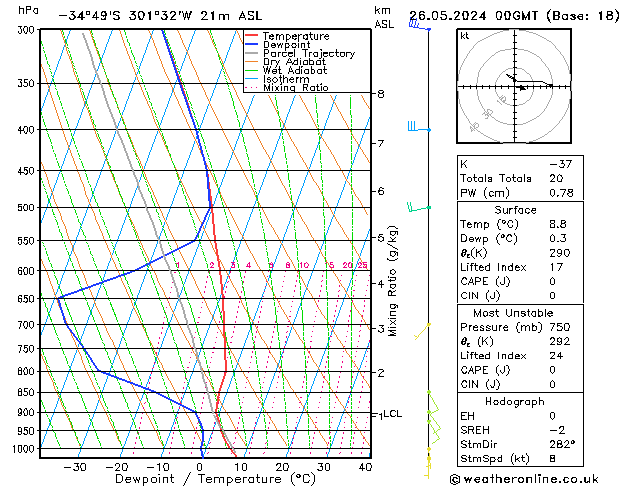Viewport: 629px width, 486px height.
Task: Click the weatheronline.co.uk copyright text
Action: (x=524, y=479)
